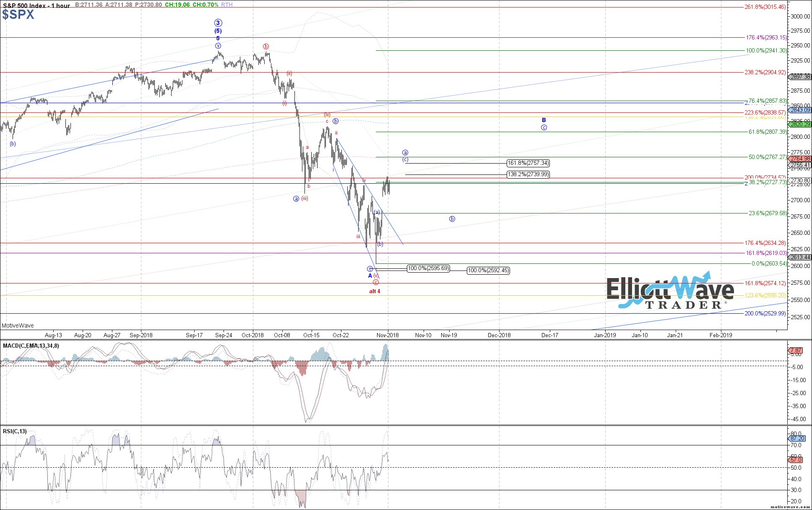
Task: Click the 2730.80 current price tag
Action: point(800,181)
